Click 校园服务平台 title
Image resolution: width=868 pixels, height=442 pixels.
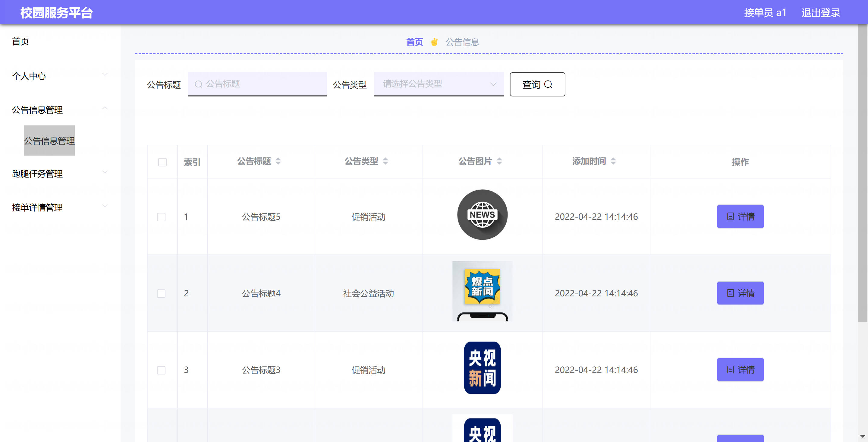(x=57, y=12)
